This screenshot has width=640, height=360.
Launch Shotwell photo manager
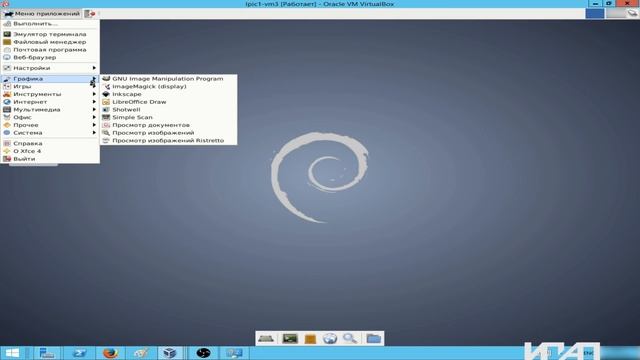point(168,110)
